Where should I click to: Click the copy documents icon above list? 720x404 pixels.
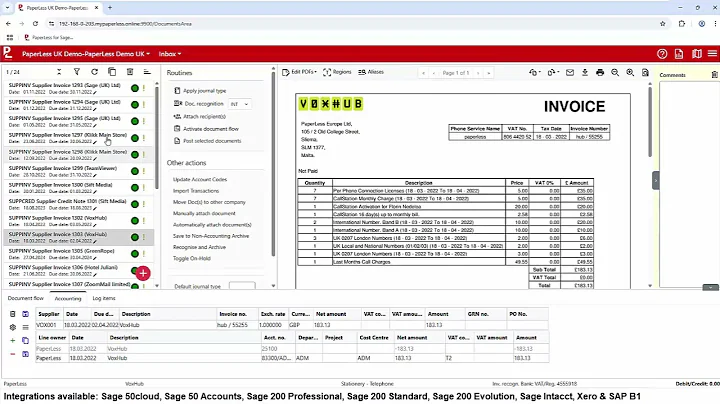coord(112,72)
